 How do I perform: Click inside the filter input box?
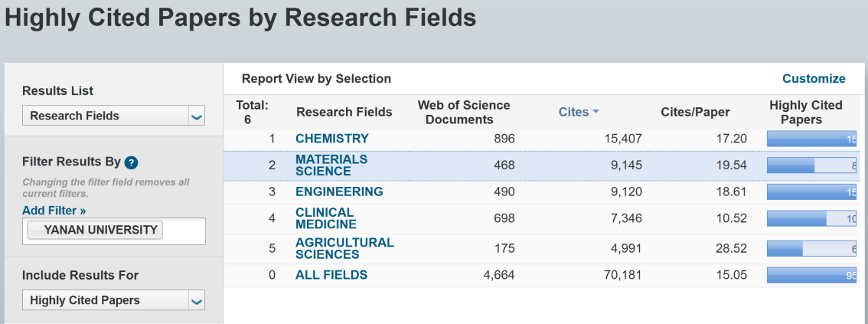tap(184, 231)
